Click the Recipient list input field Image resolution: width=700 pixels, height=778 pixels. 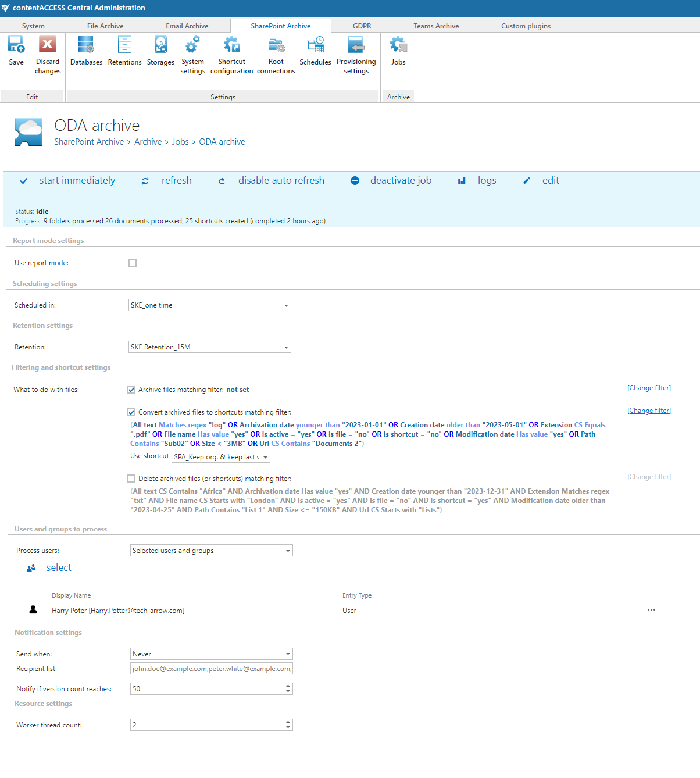pyautogui.click(x=211, y=669)
